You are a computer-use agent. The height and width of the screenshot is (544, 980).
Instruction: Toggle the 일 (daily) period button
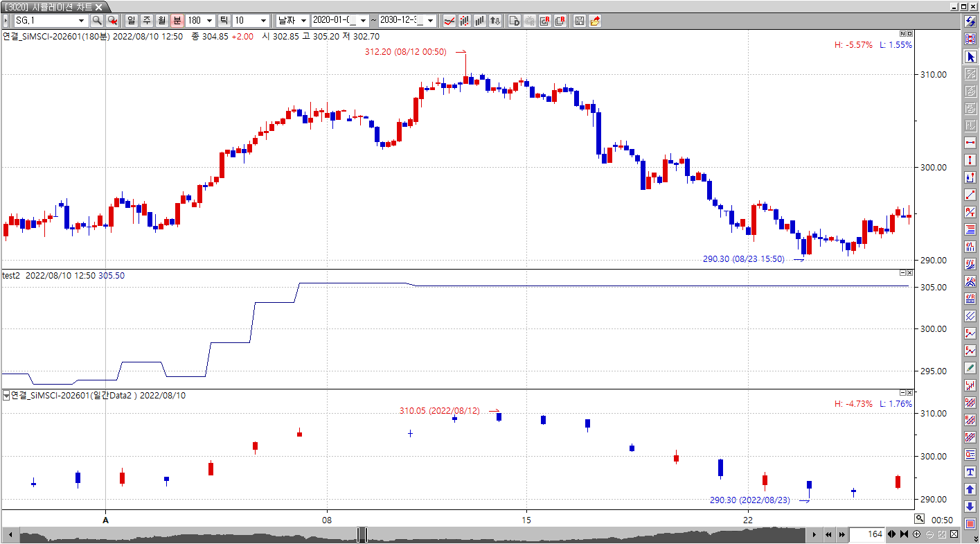coord(131,21)
